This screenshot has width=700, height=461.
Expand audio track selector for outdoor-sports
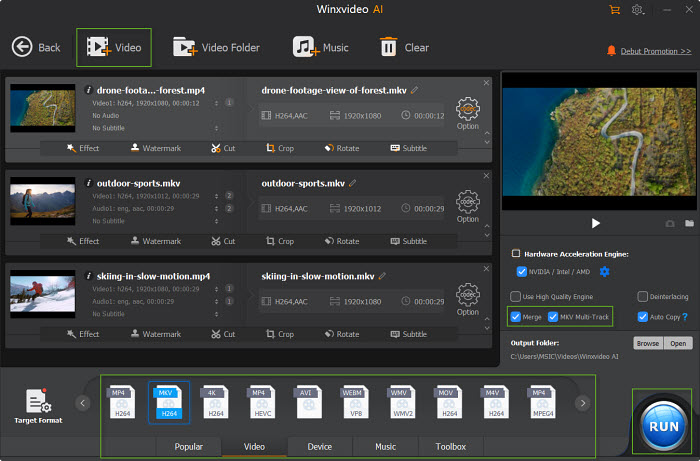tap(216, 208)
